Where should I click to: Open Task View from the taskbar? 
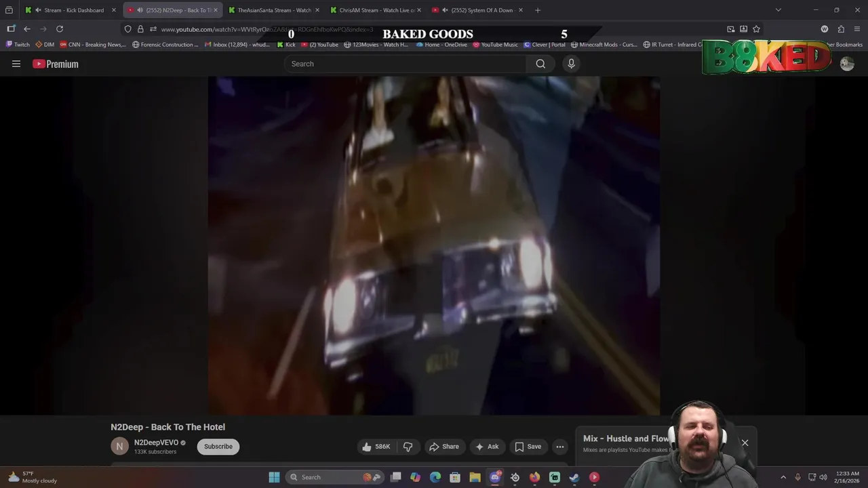(396, 477)
